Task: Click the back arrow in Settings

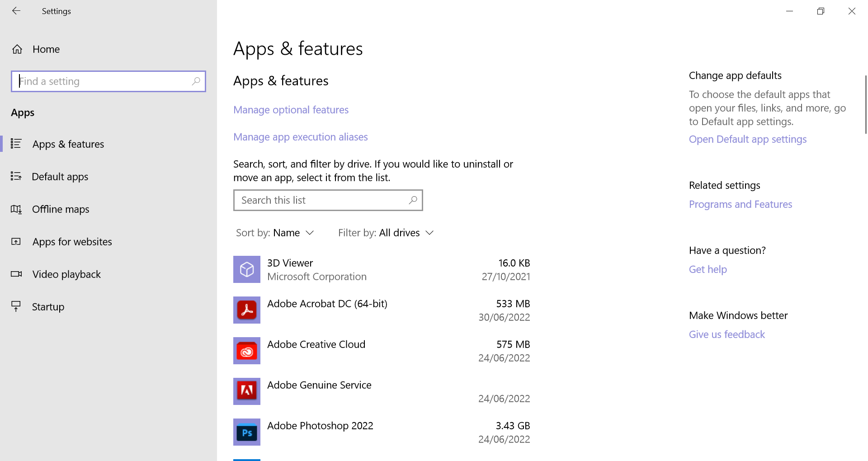Action: [x=16, y=11]
